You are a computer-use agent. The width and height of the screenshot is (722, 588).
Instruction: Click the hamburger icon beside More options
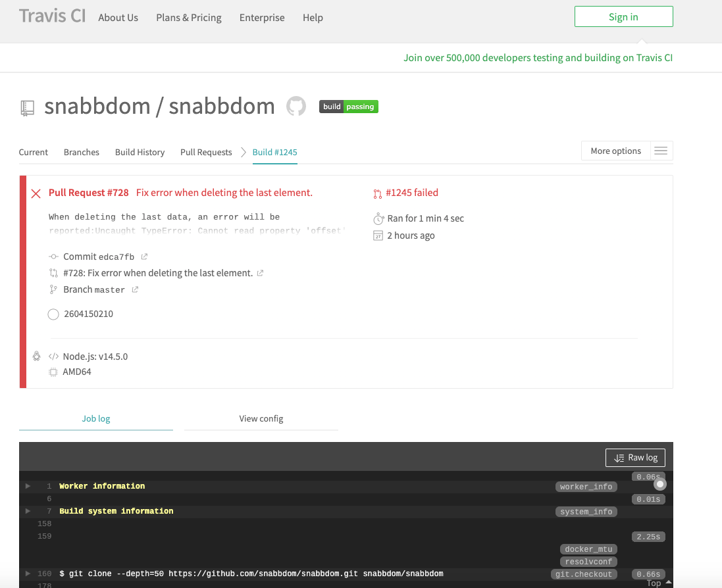coord(661,150)
